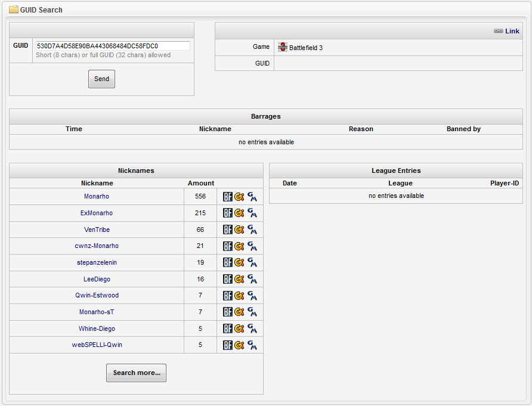Screen dimensions: 532x406
Task: Click the amount 21 cell
Action: pyautogui.click(x=200, y=246)
